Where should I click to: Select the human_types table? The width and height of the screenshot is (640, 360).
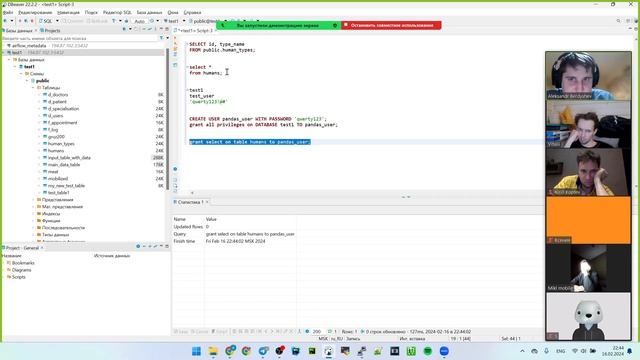point(61,144)
